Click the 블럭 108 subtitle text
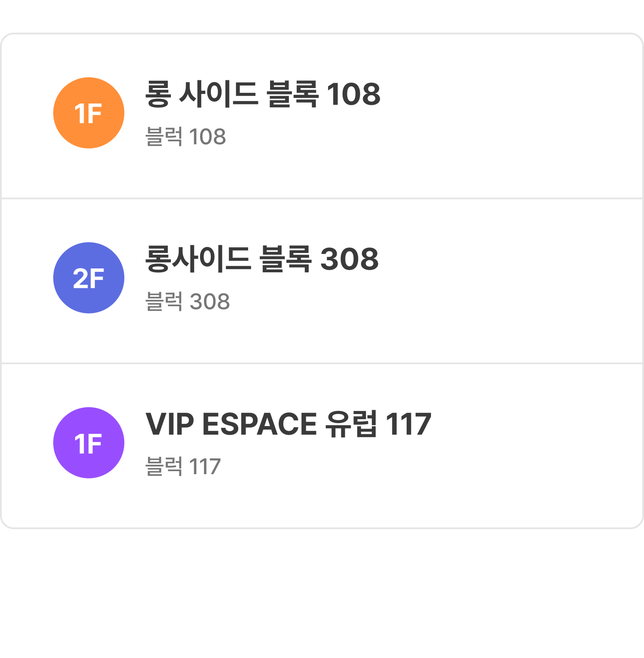Image resolution: width=644 pixels, height=658 pixels. [185, 137]
